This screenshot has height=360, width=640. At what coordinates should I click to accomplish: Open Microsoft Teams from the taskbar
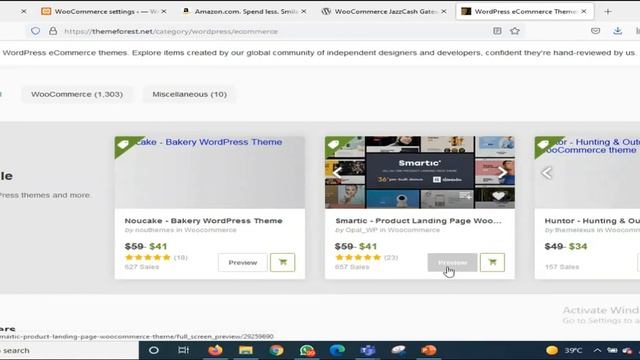coord(368,350)
